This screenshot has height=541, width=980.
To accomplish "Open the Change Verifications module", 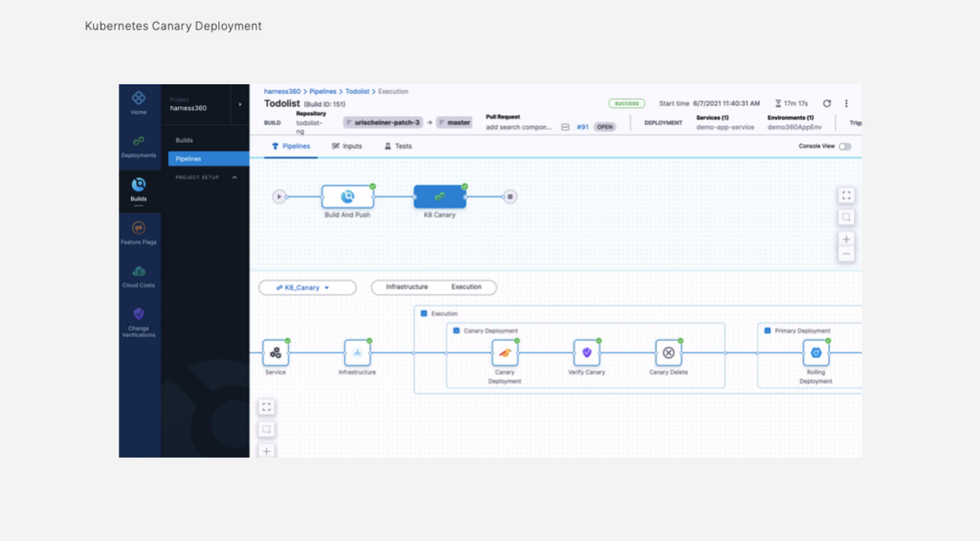I will pyautogui.click(x=139, y=314).
